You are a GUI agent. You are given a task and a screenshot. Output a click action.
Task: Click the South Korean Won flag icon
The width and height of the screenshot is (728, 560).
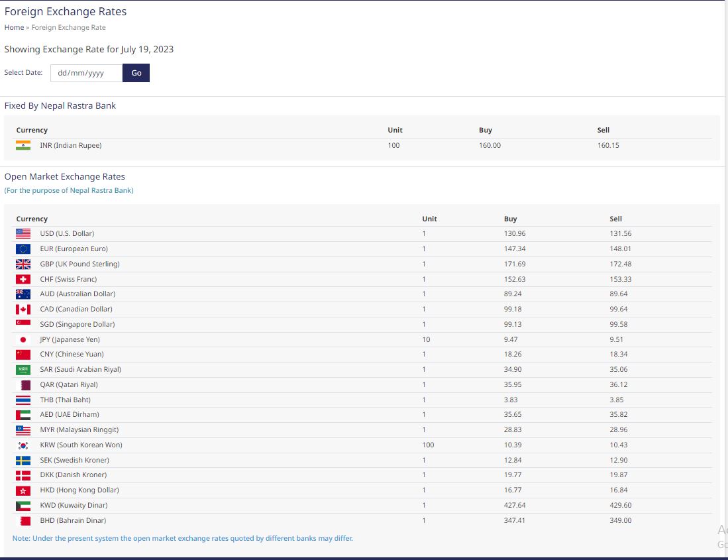pos(23,445)
